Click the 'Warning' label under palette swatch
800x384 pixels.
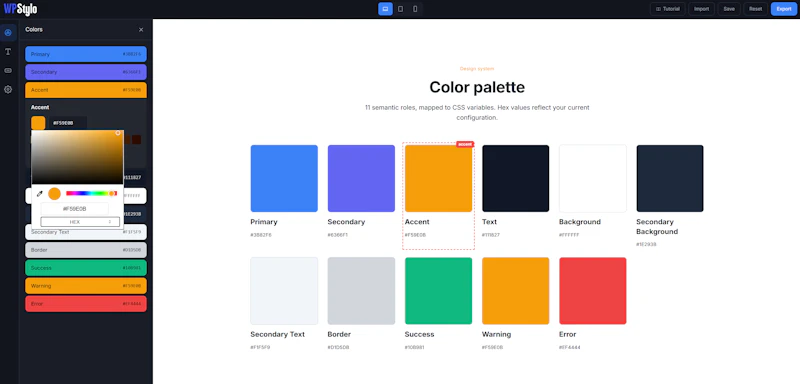tap(496, 335)
